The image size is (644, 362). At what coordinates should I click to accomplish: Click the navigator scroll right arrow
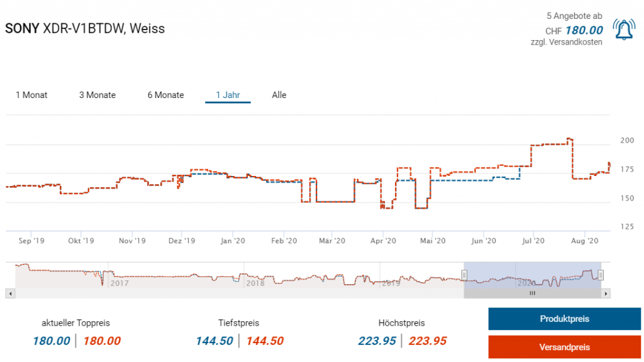tap(606, 293)
